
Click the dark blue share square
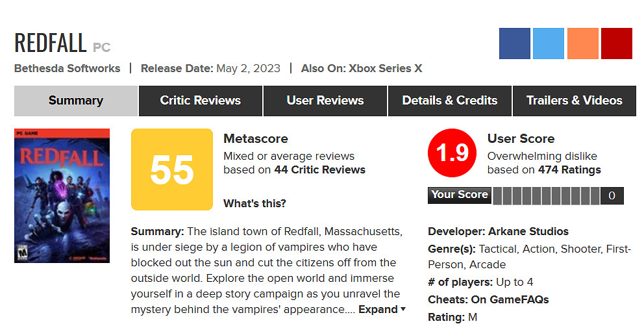tap(515, 44)
